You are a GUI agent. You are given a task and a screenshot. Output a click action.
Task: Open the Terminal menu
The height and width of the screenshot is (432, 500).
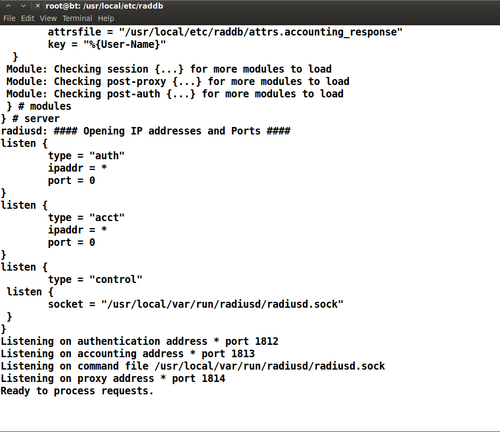(x=77, y=18)
